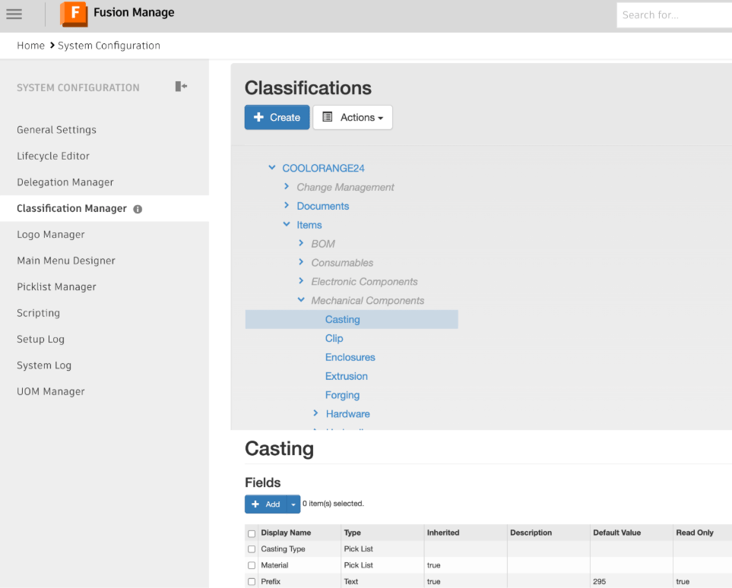The width and height of the screenshot is (732, 588).
Task: Click the System Configuration breadcrumb
Action: 109,45
